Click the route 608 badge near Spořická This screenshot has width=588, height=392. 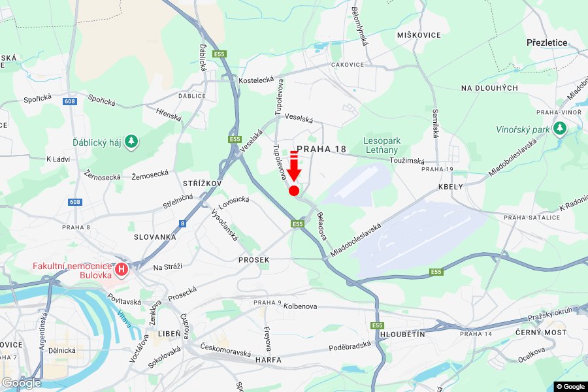click(x=70, y=101)
